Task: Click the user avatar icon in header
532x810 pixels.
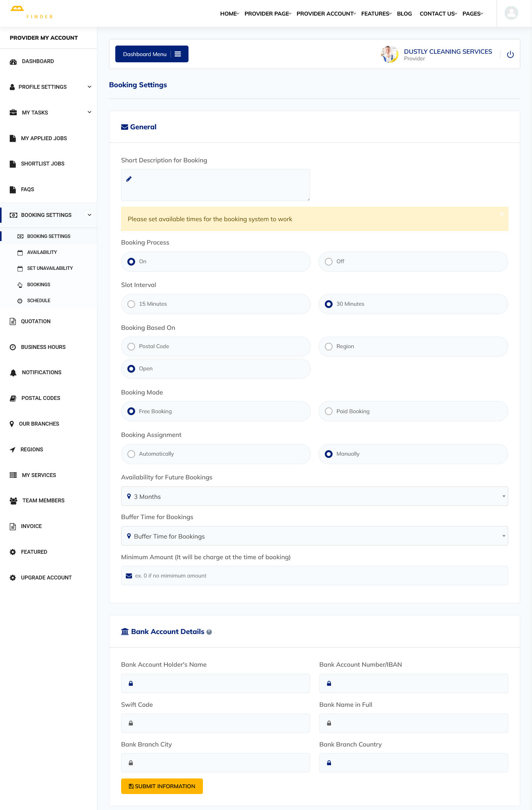Action: [511, 13]
